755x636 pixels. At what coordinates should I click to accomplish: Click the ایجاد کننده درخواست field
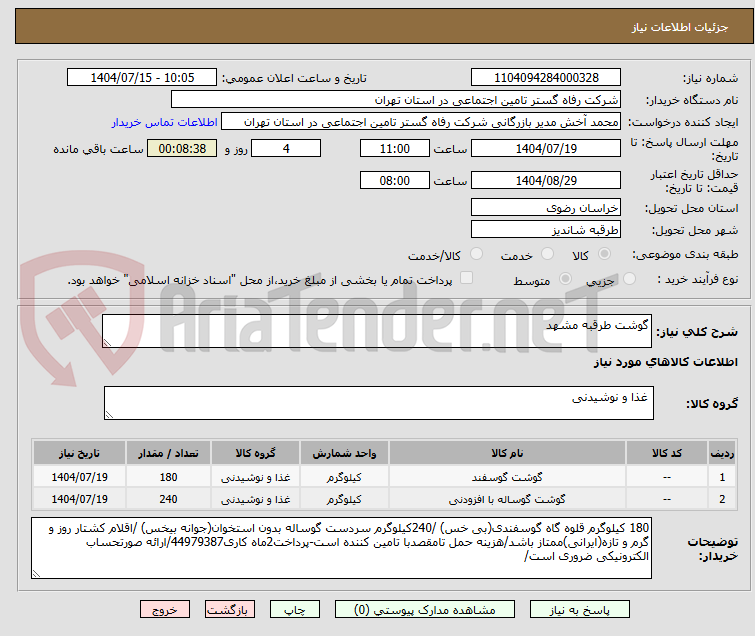[x=421, y=122]
